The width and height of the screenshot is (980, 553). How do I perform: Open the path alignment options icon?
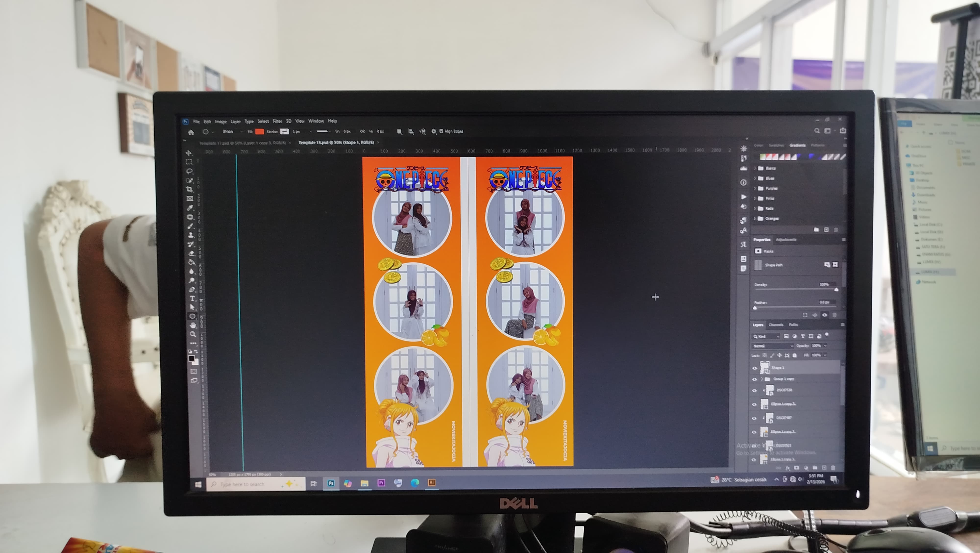[411, 131]
